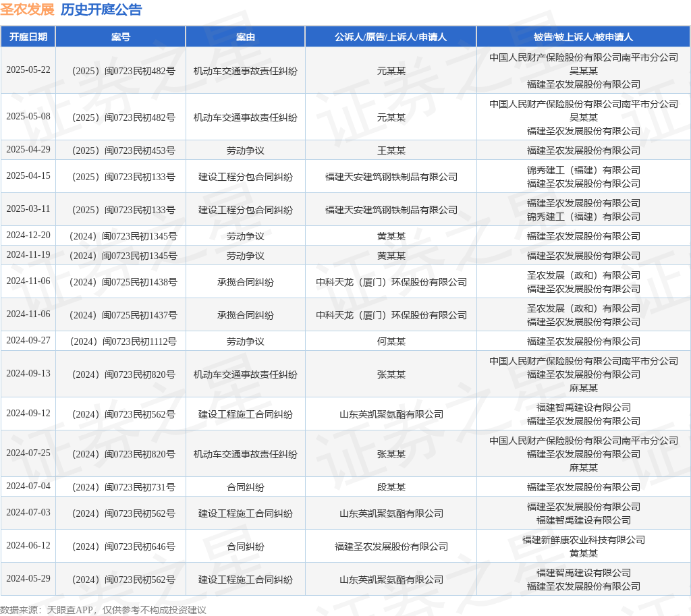Click plaintiff 王某某
The width and height of the screenshot is (691, 616).
pos(391,150)
